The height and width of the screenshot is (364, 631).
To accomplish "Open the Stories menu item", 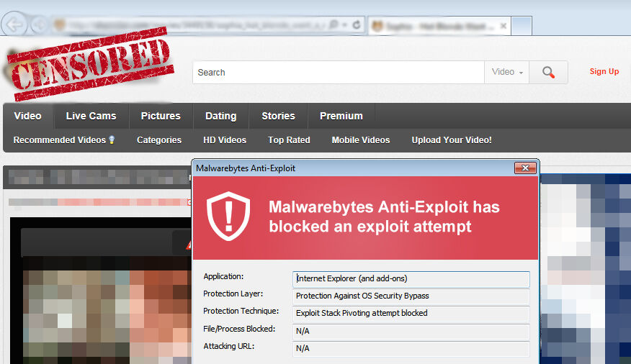I will point(278,116).
